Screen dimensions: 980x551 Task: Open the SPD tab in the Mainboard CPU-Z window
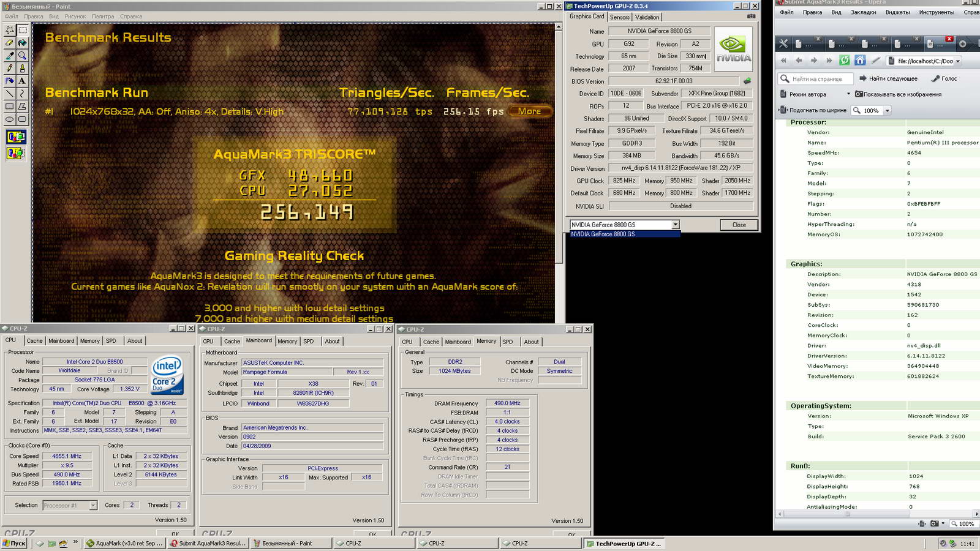click(x=309, y=342)
